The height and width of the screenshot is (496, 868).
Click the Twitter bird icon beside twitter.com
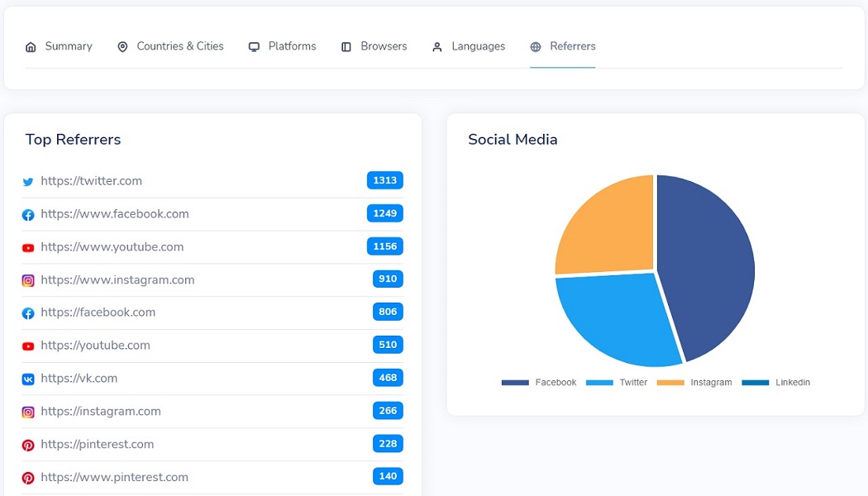pyautogui.click(x=28, y=182)
